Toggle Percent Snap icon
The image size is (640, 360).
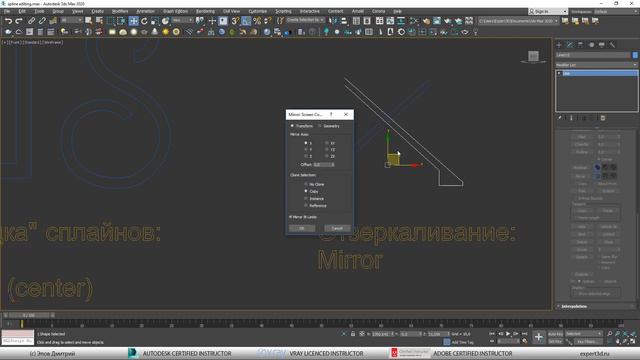click(257, 21)
